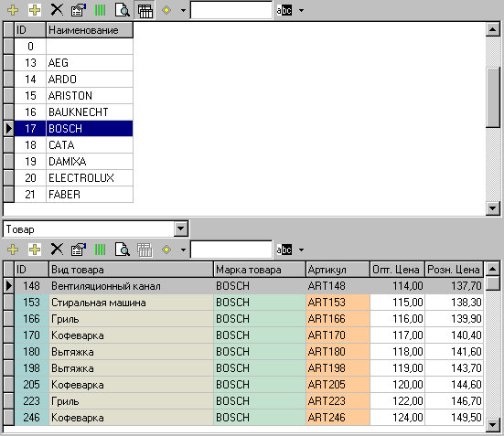Click the magnifier preview icon in top toolbar
The height and width of the screenshot is (436, 504).
pyautogui.click(x=123, y=10)
